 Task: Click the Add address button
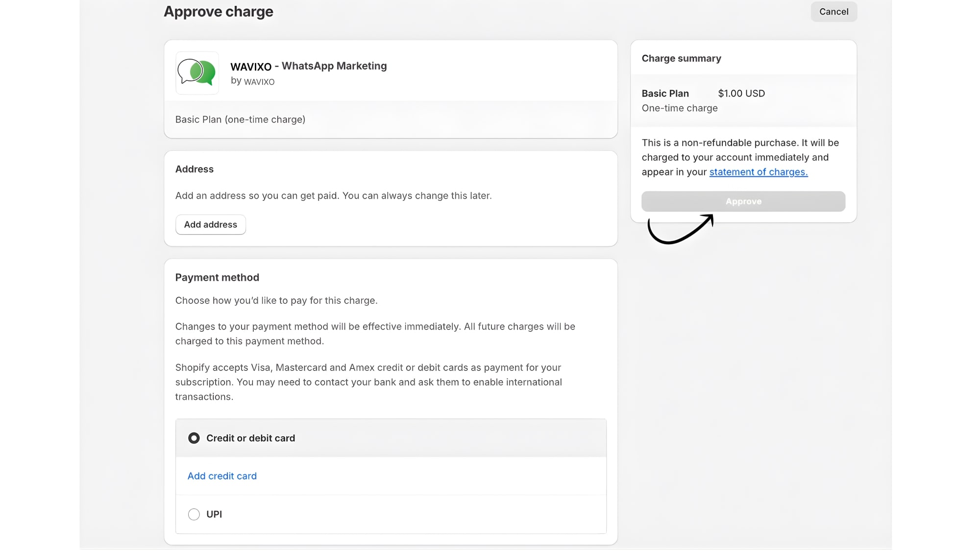(x=211, y=224)
